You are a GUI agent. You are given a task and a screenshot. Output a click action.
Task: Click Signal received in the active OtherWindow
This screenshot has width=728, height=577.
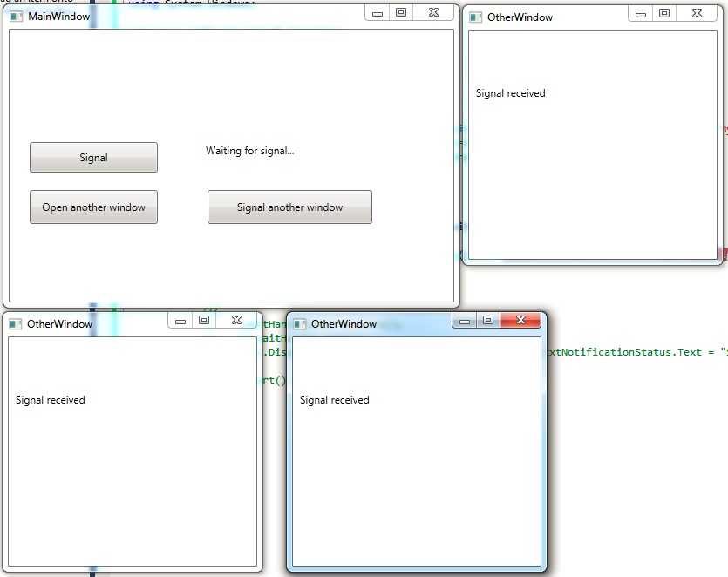pyautogui.click(x=332, y=399)
